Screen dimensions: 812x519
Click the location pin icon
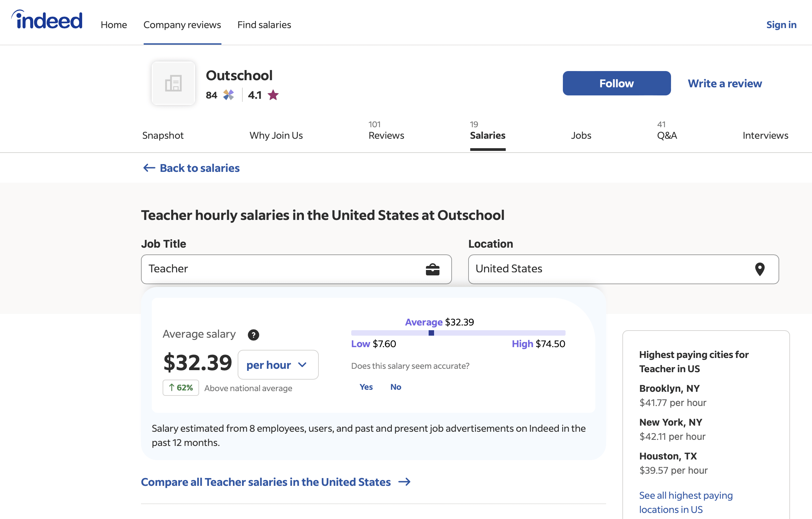760,269
